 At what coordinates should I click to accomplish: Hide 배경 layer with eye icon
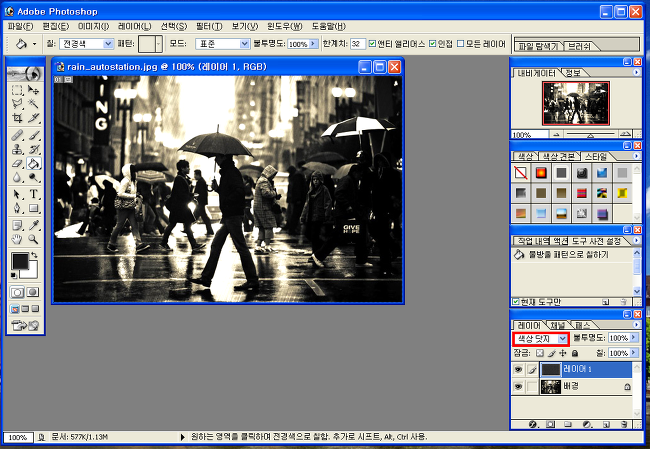click(x=518, y=387)
